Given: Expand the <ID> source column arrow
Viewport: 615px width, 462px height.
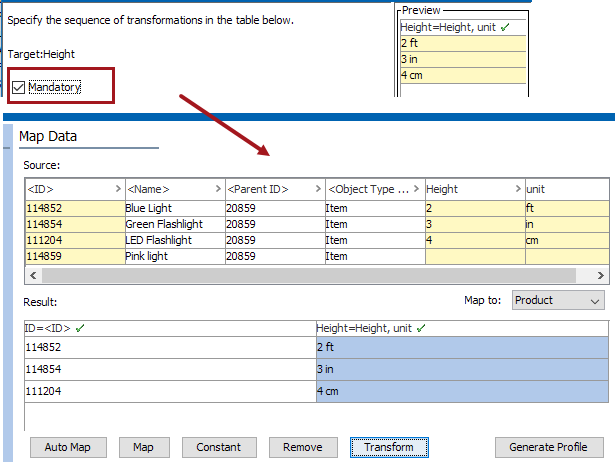Looking at the screenshot, I should 118,189.
